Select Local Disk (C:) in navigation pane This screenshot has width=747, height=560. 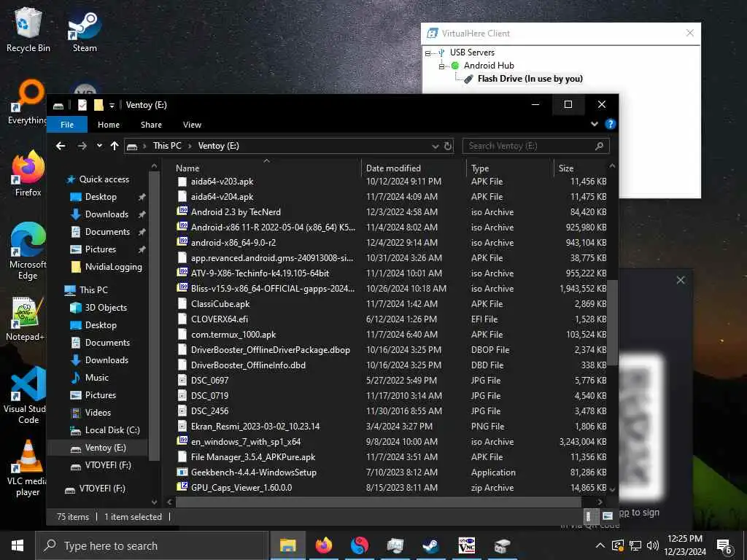[112, 430]
